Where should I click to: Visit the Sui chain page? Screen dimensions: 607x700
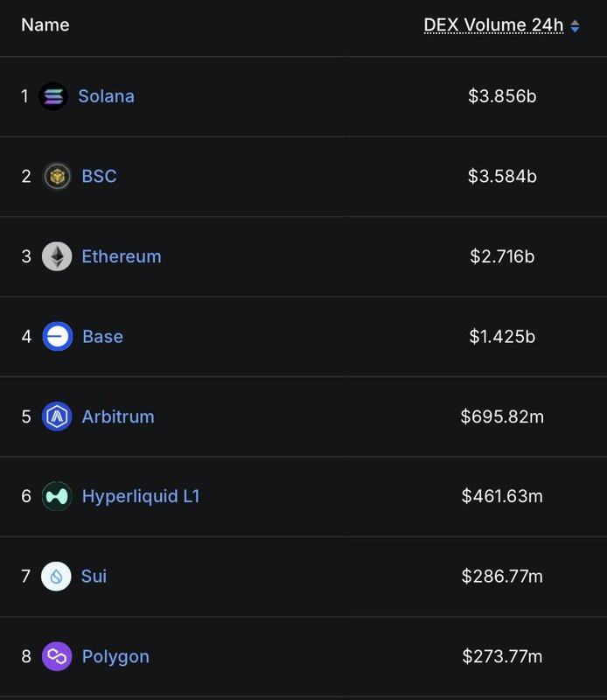click(x=94, y=577)
